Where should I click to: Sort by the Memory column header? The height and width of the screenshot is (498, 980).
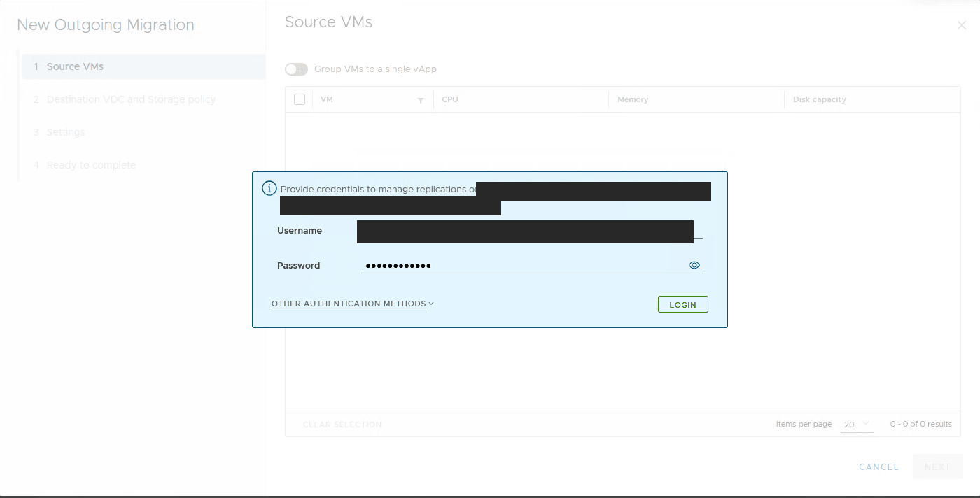(x=633, y=99)
